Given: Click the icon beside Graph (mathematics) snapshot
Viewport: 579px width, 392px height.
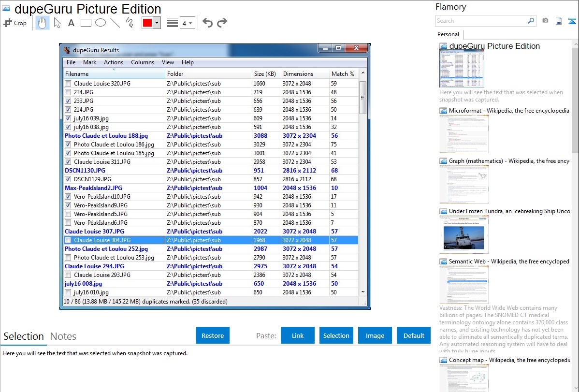Looking at the screenshot, I should click(443, 161).
